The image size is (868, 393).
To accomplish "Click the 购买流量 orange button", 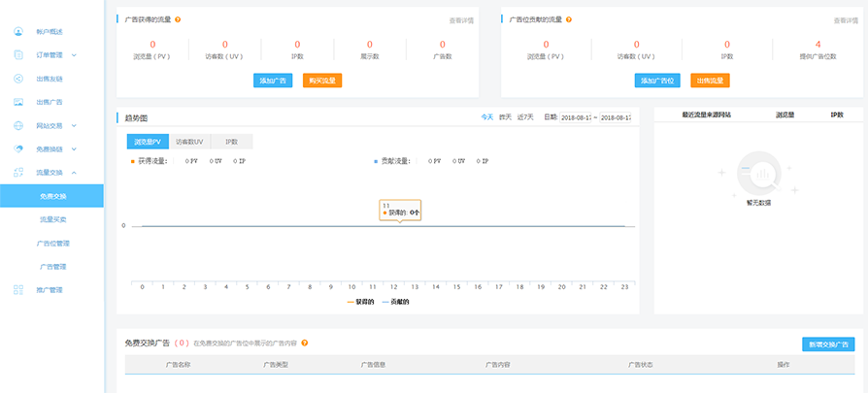I will [x=321, y=81].
